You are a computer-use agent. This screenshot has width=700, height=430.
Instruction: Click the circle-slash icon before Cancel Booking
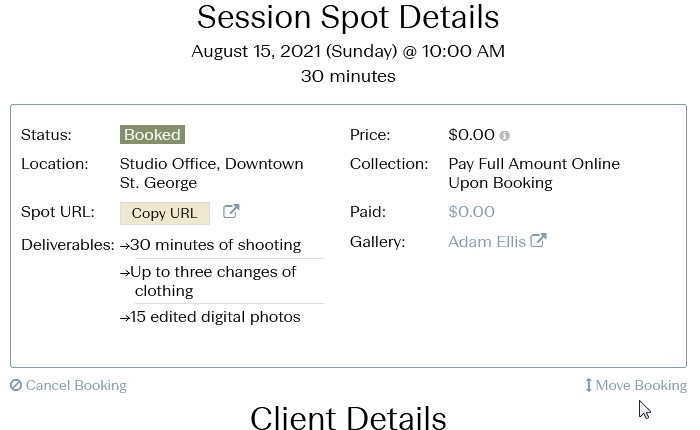[x=16, y=385]
